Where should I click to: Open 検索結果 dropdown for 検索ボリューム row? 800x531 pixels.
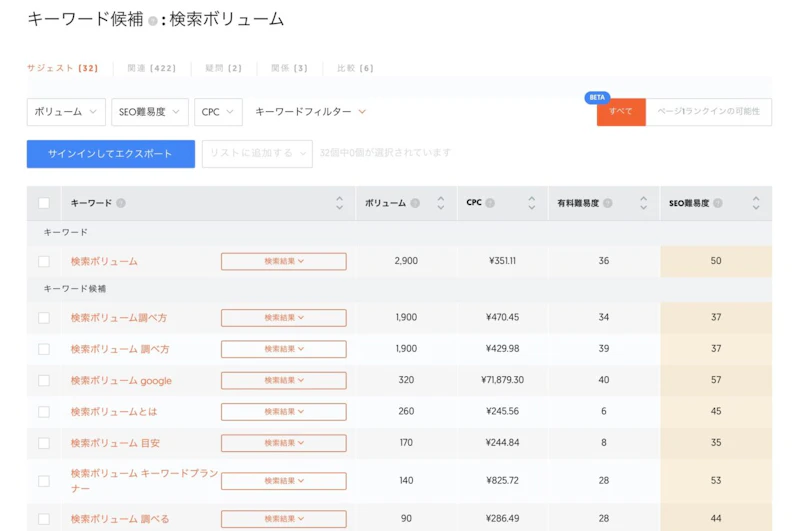[x=284, y=261]
